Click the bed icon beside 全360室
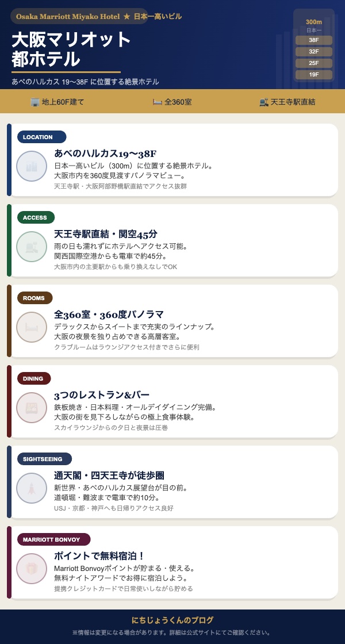Screen dimensions: 345x644 tap(158, 102)
